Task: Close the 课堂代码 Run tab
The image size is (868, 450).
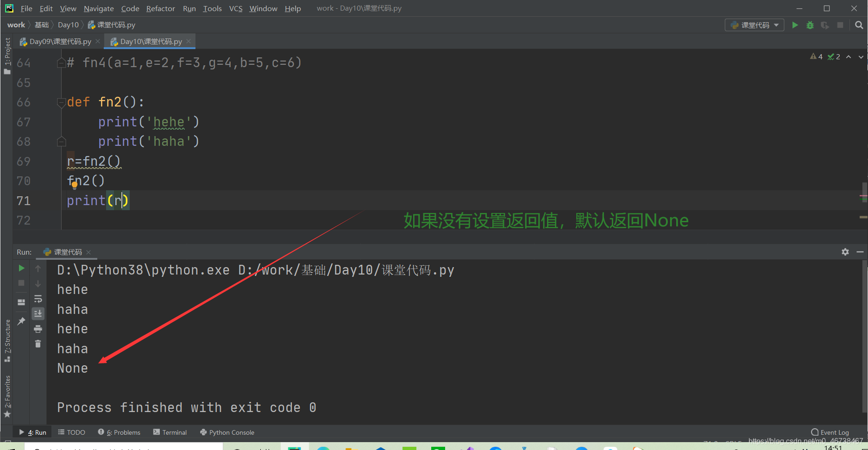Action: (x=88, y=252)
